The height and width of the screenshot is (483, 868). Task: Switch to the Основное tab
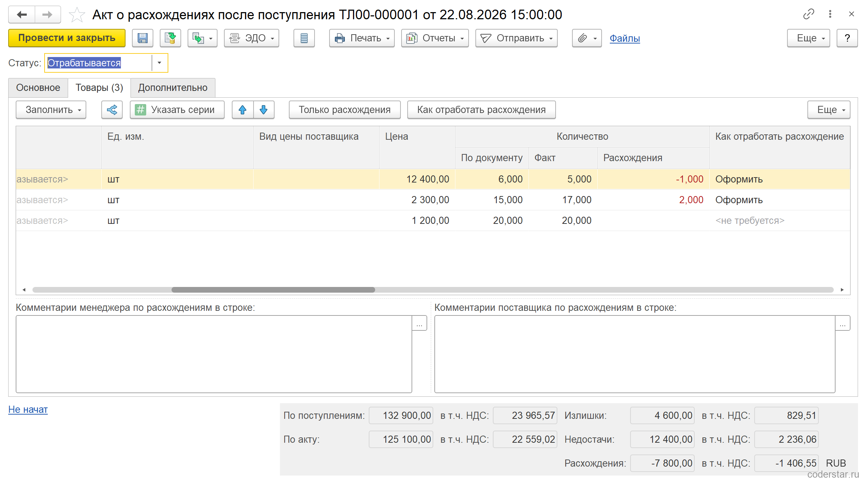pos(38,88)
